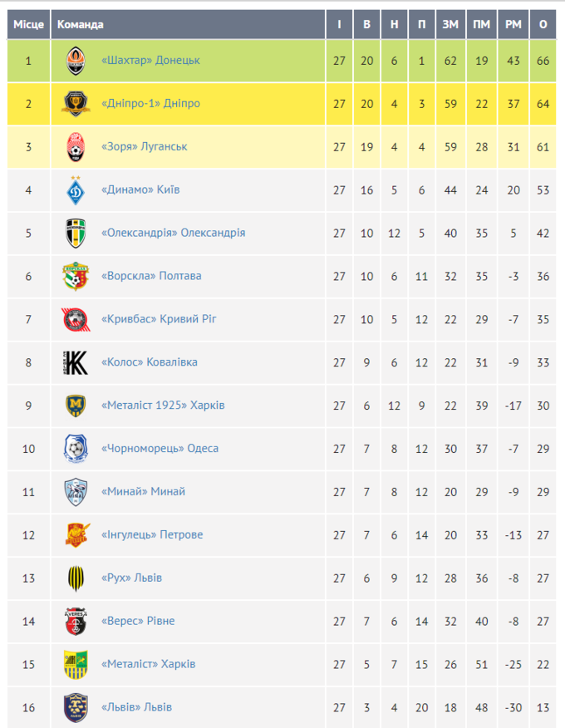Open the «Минай» Минай team link
Viewport: 565px width, 728px height.
(143, 492)
